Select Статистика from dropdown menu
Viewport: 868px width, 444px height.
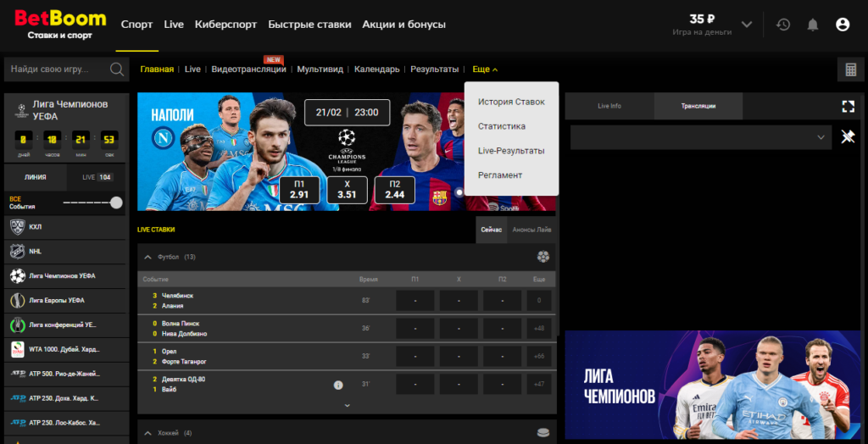coord(502,126)
